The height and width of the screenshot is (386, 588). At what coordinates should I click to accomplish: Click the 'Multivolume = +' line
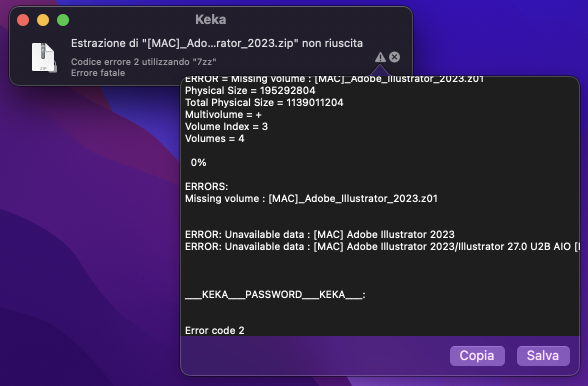click(223, 114)
